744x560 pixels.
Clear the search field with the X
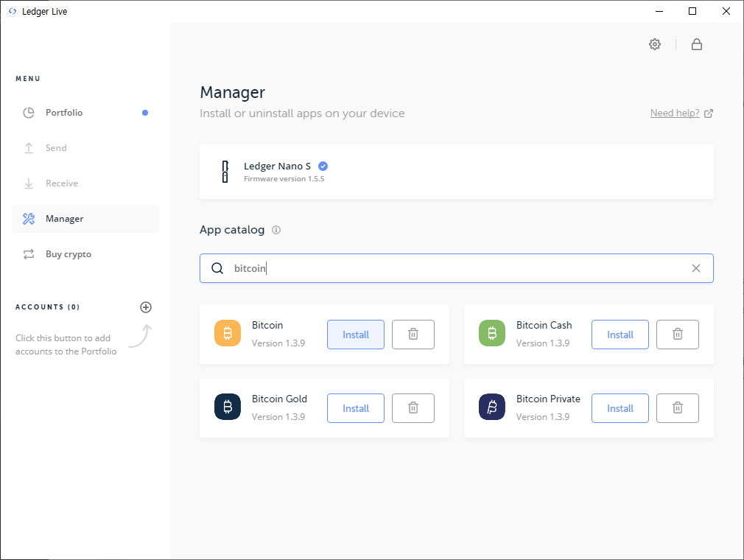tap(696, 268)
